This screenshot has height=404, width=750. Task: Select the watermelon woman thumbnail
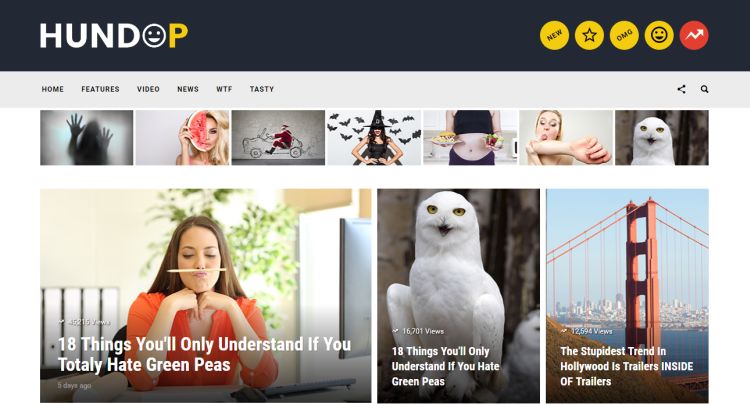tap(183, 138)
